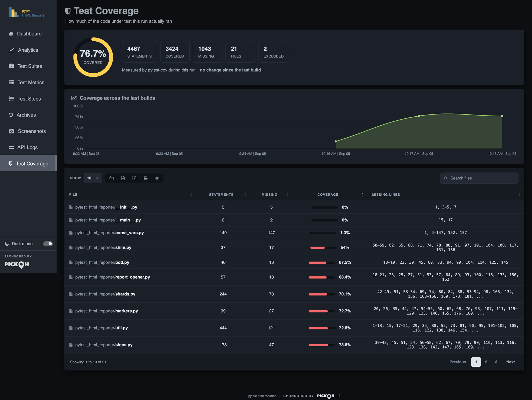This screenshot has width=532, height=400.
Task: Open Dashboard in sidebar
Action: (x=28, y=34)
